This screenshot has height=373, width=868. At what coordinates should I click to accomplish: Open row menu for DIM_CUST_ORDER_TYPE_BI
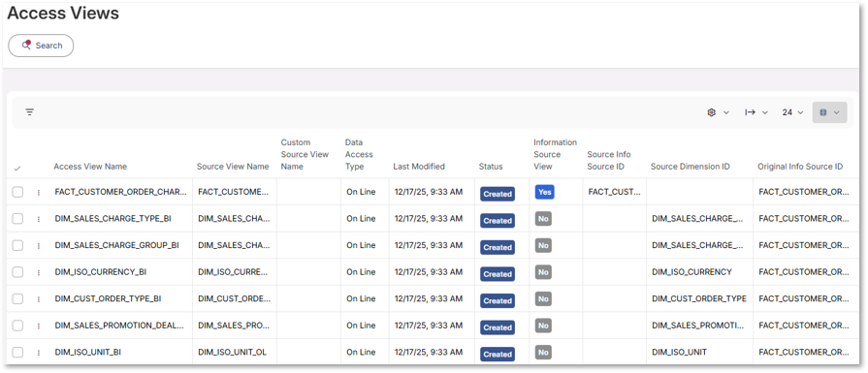tap(39, 299)
